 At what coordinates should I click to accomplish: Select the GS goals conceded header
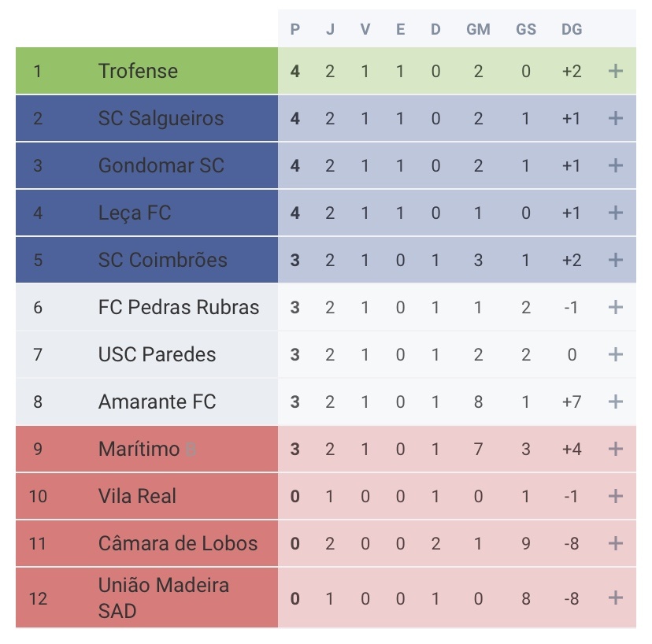tap(526, 29)
